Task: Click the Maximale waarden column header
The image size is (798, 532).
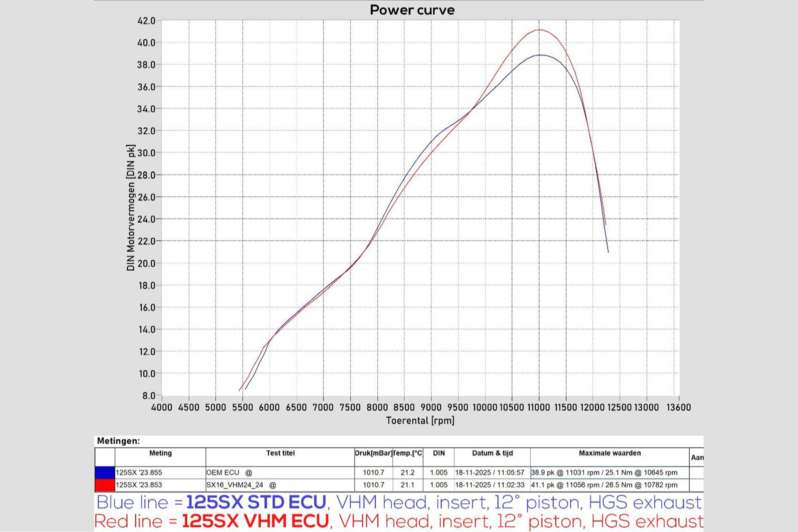Action: coord(609,453)
